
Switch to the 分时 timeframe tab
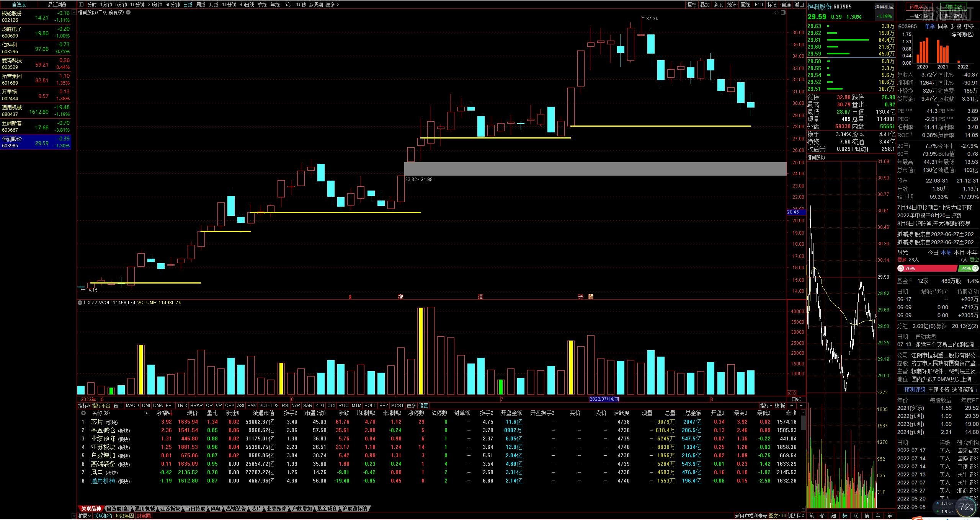point(92,5)
